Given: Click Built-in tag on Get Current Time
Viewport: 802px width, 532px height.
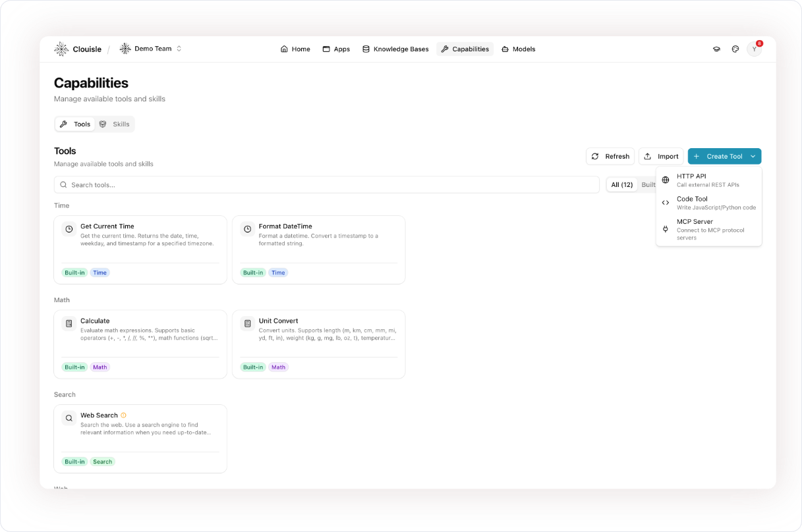Looking at the screenshot, I should pyautogui.click(x=74, y=273).
